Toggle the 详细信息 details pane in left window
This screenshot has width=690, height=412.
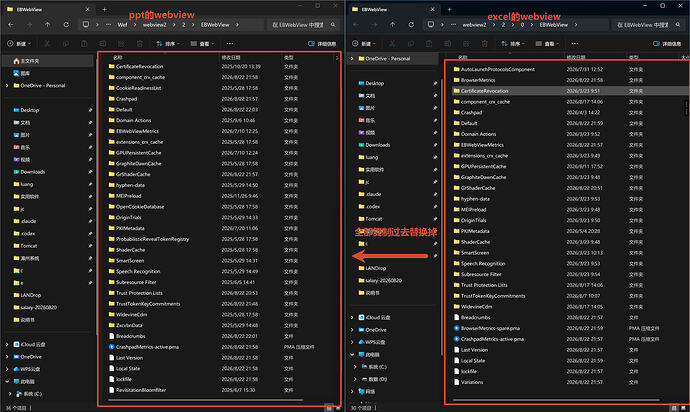point(322,44)
